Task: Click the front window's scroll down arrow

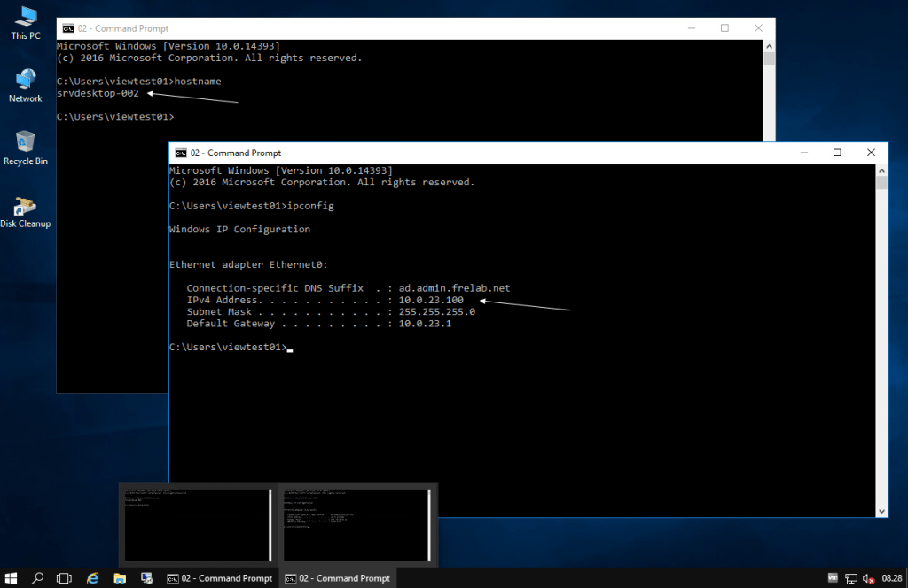Action: point(881,510)
